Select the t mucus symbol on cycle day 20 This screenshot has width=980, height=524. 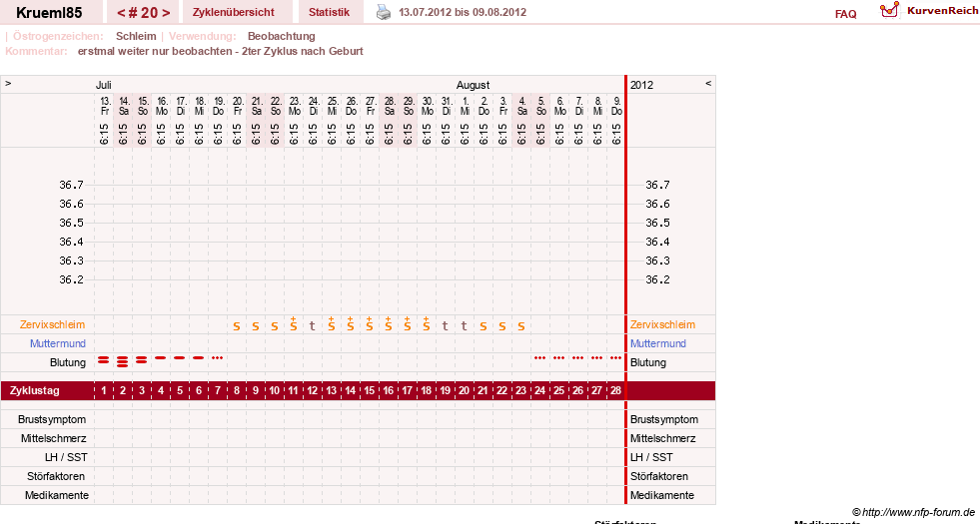click(x=464, y=325)
